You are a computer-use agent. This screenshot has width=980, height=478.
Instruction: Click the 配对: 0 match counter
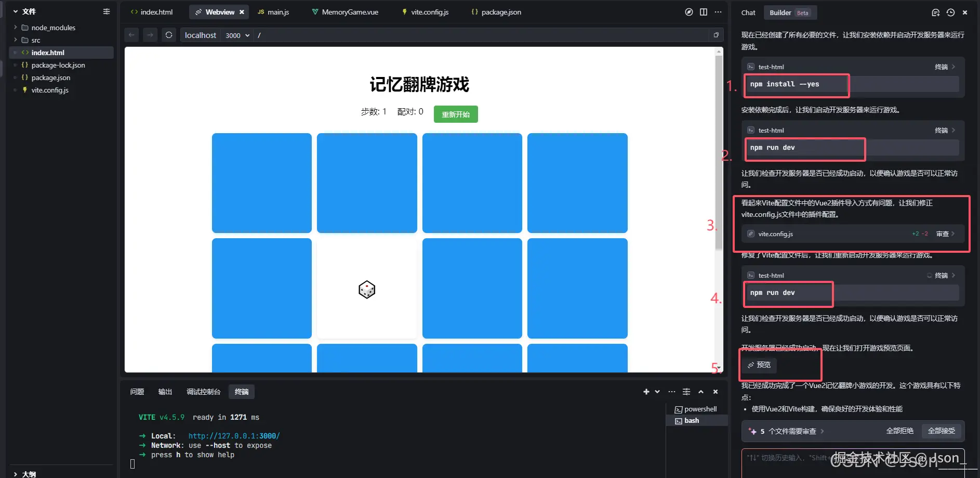(410, 112)
